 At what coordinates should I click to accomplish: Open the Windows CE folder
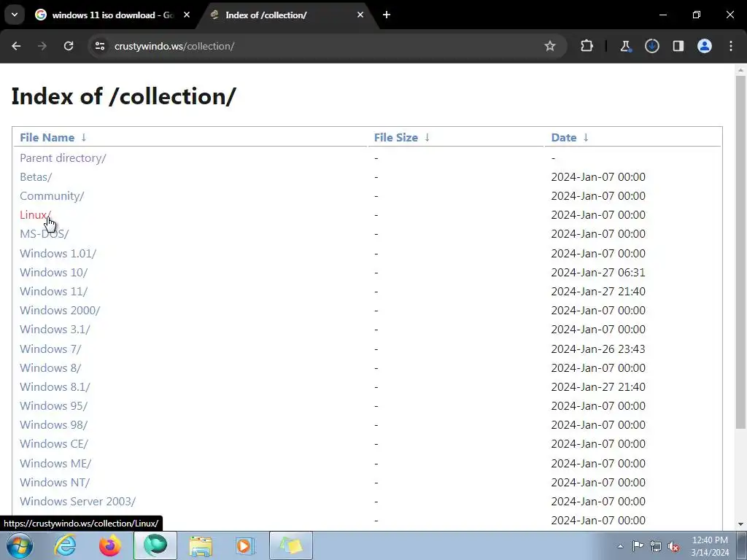tap(54, 444)
